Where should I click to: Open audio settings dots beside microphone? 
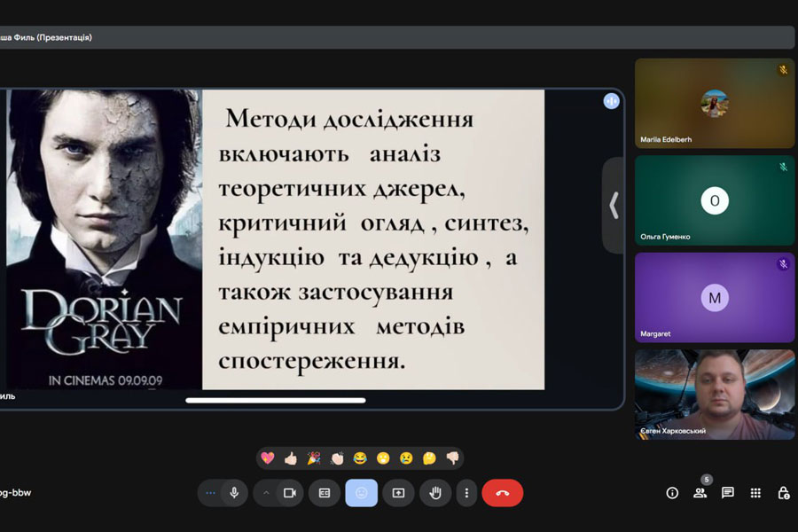tap(210, 493)
